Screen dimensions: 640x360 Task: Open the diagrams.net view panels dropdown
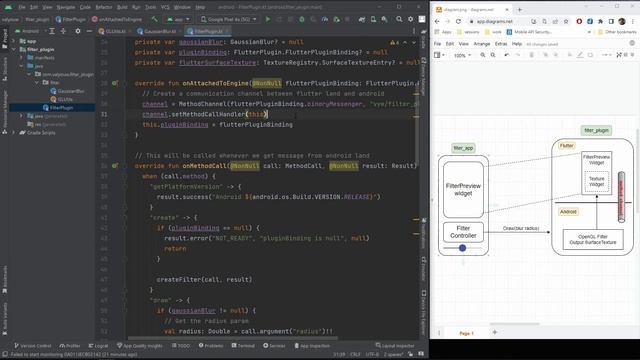click(x=439, y=55)
